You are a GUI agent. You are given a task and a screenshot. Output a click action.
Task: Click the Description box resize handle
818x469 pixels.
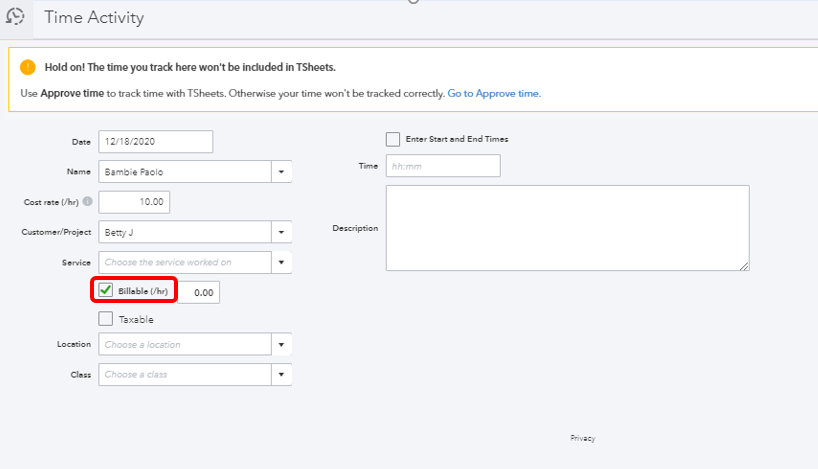(x=744, y=265)
